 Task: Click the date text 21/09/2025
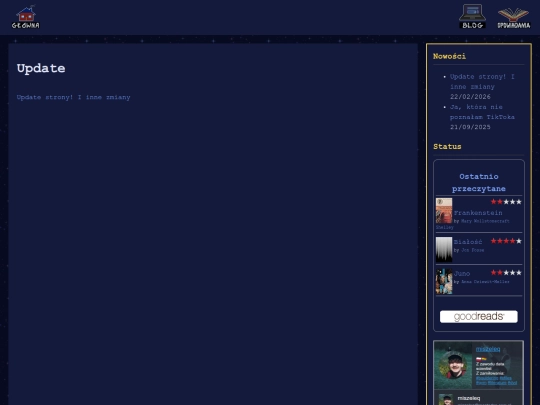(x=470, y=127)
